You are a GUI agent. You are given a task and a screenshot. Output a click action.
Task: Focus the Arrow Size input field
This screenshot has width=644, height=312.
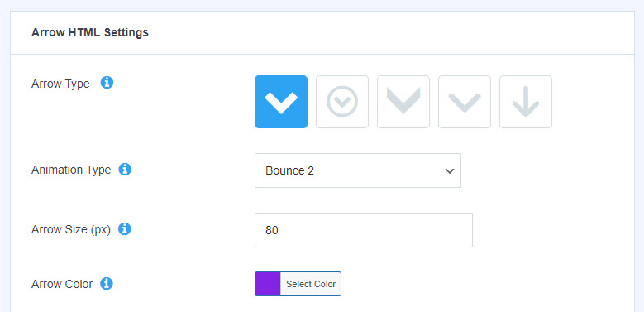coord(364,230)
